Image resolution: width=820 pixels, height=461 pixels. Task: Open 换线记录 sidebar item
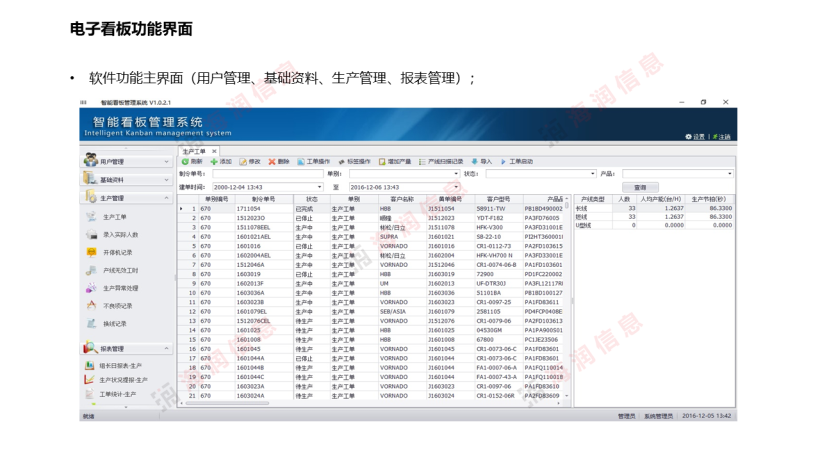pyautogui.click(x=115, y=324)
